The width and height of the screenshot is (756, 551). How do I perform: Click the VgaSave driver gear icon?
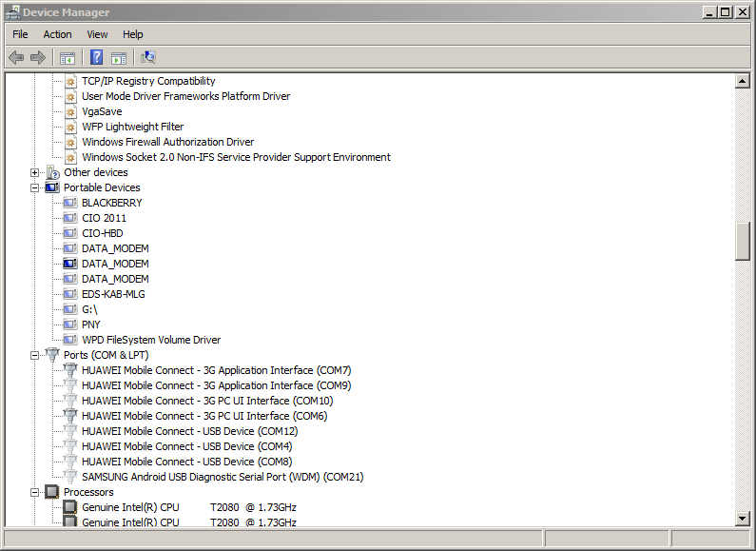click(71, 112)
